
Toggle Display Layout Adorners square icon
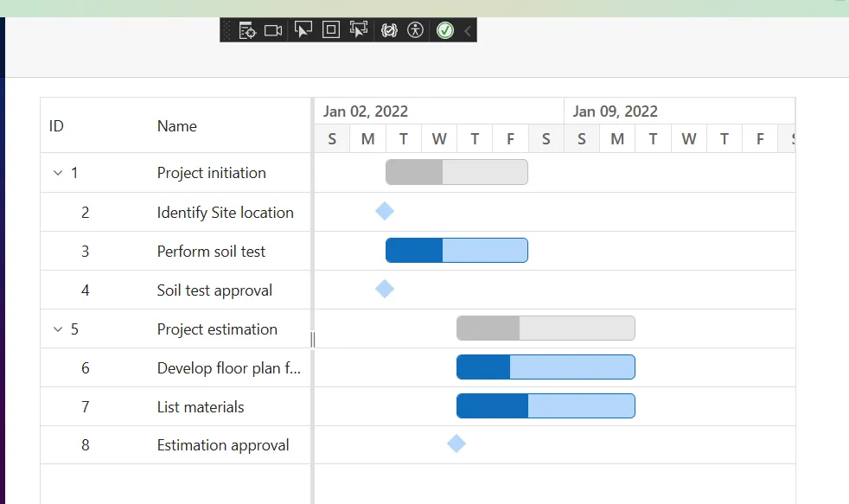tap(331, 29)
